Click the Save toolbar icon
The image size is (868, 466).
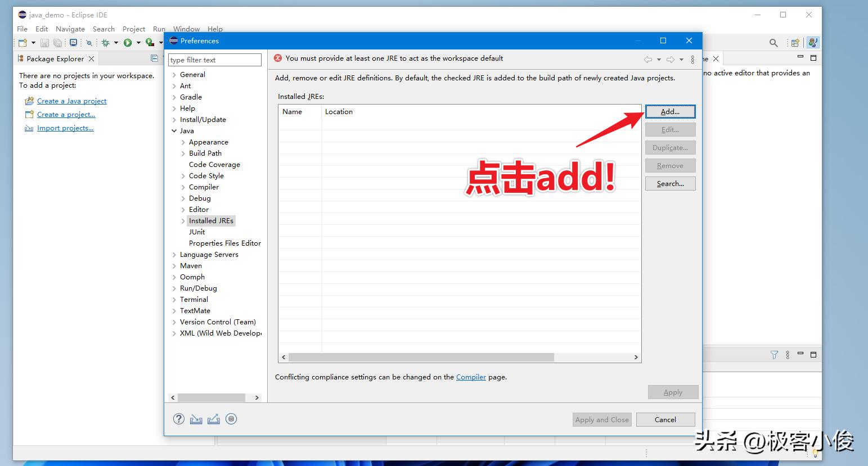[44, 42]
